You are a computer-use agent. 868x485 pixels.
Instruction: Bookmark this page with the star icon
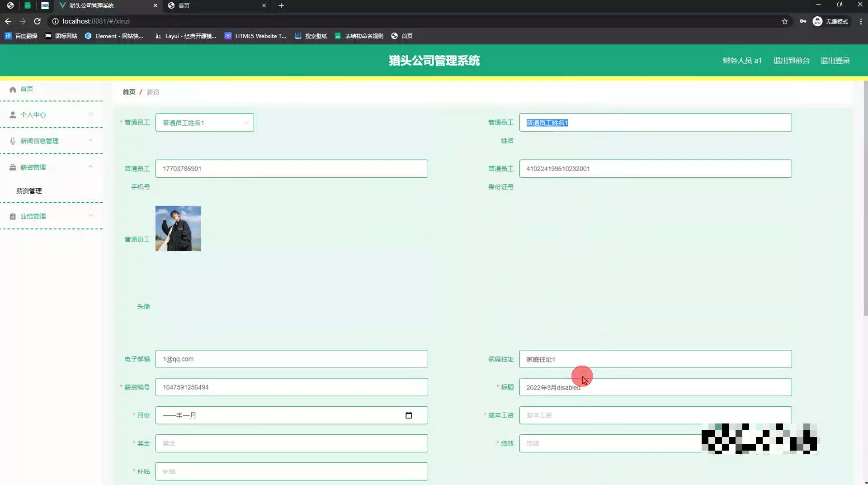[785, 21]
